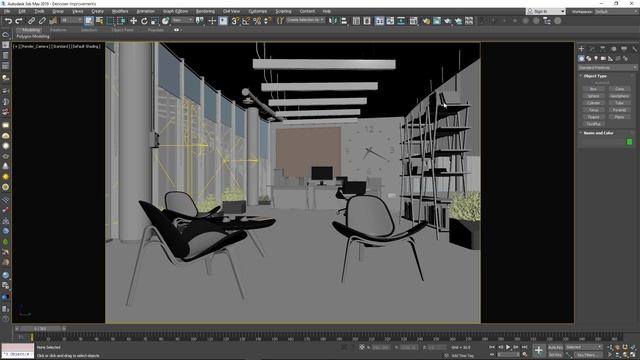Click the Select and Manipulate icon
This screenshot has width=640, height=360.
[x=212, y=21]
